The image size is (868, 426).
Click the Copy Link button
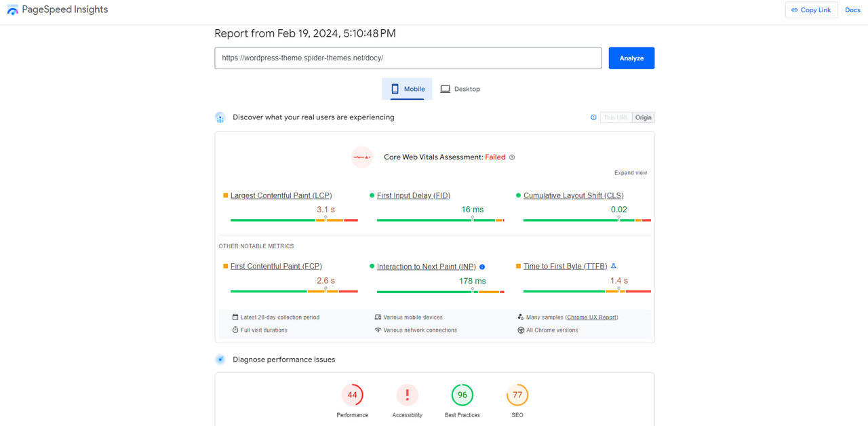[x=812, y=10]
